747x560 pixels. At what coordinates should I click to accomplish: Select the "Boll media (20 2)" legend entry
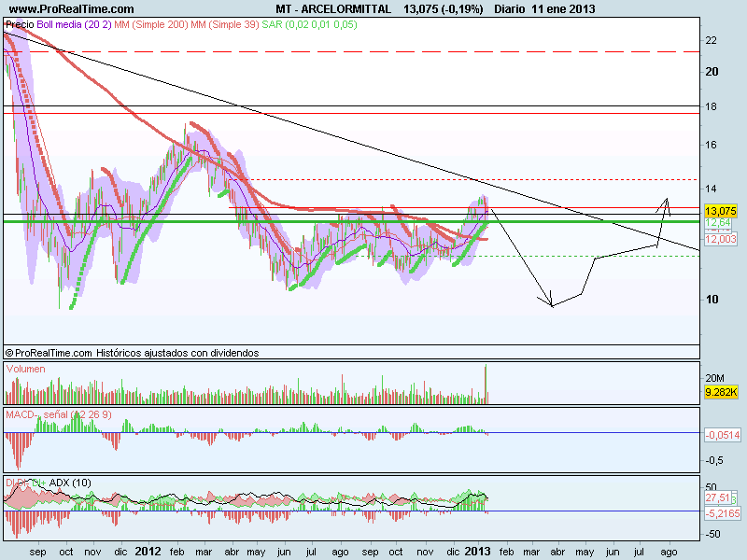[x=74, y=25]
